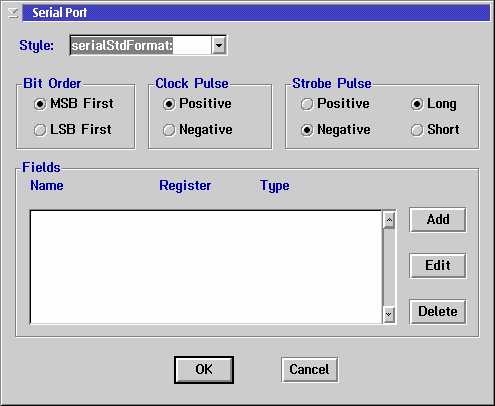Screen dimensions: 495x406
Task: Click the Delete field button
Action: (x=438, y=312)
